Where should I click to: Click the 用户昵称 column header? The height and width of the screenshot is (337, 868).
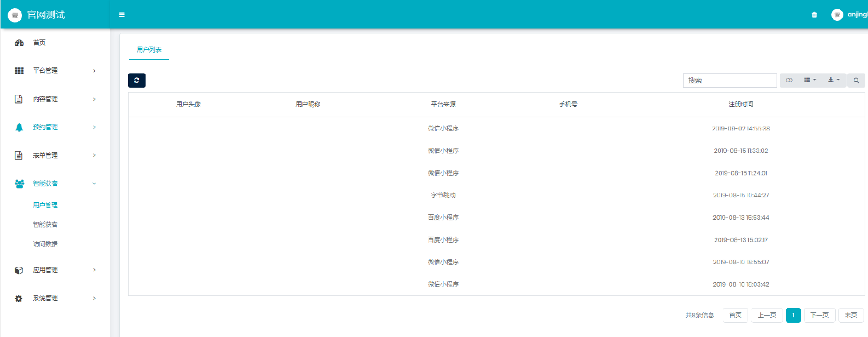coord(308,104)
